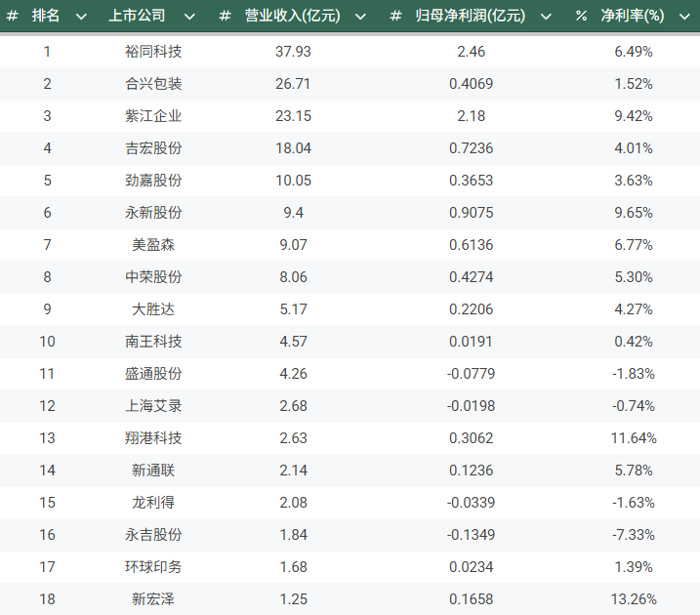Click the company cell 上海艾录

153,406
